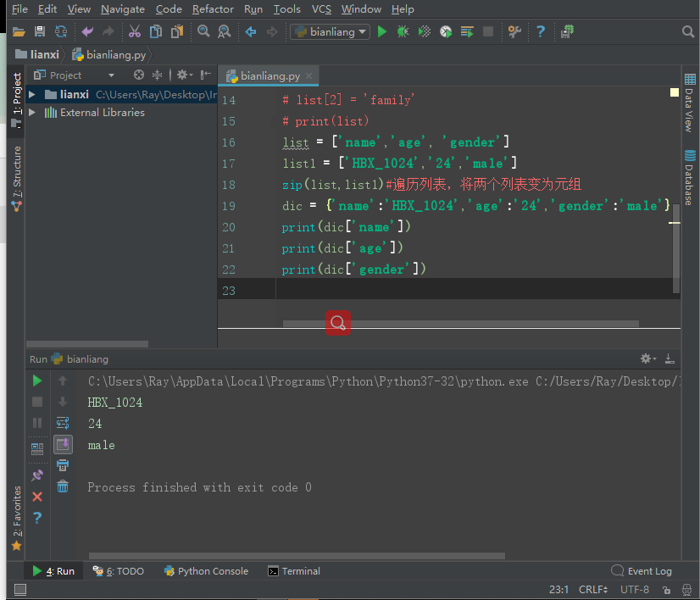700x600 pixels.
Task: Navigate forward with the gray arrow
Action: (272, 31)
